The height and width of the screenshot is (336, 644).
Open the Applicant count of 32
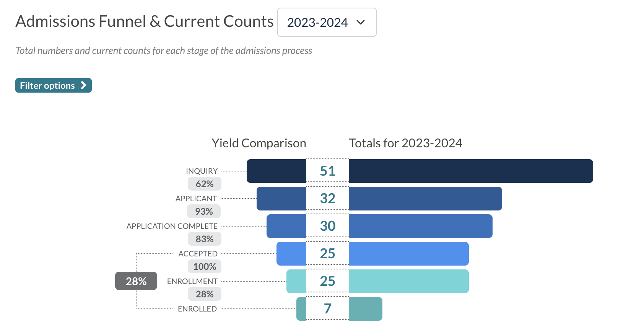pyautogui.click(x=327, y=199)
